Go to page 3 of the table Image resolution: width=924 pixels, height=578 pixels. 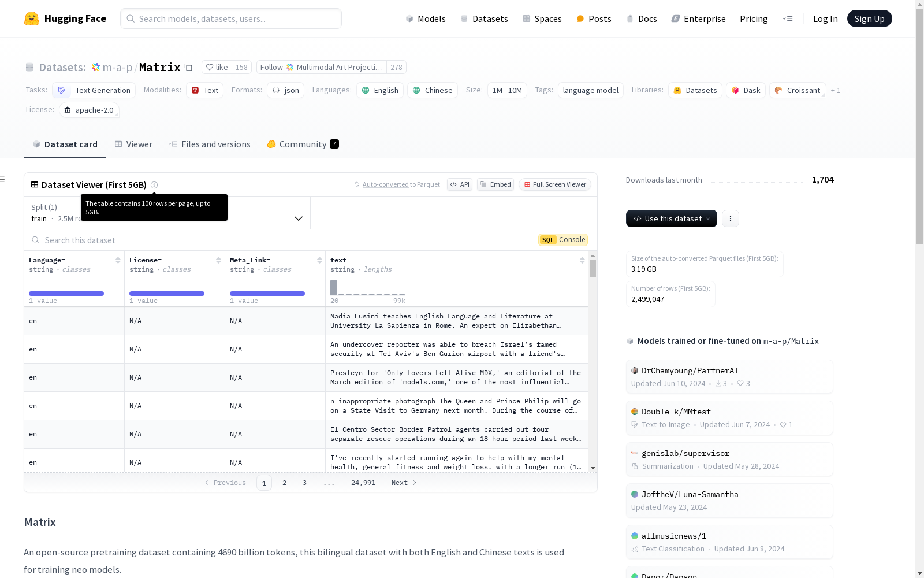click(304, 483)
